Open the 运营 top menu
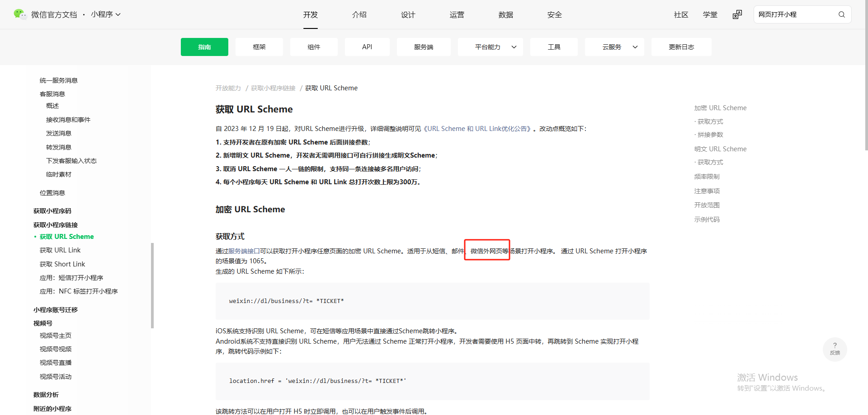868x415 pixels. 457,14
